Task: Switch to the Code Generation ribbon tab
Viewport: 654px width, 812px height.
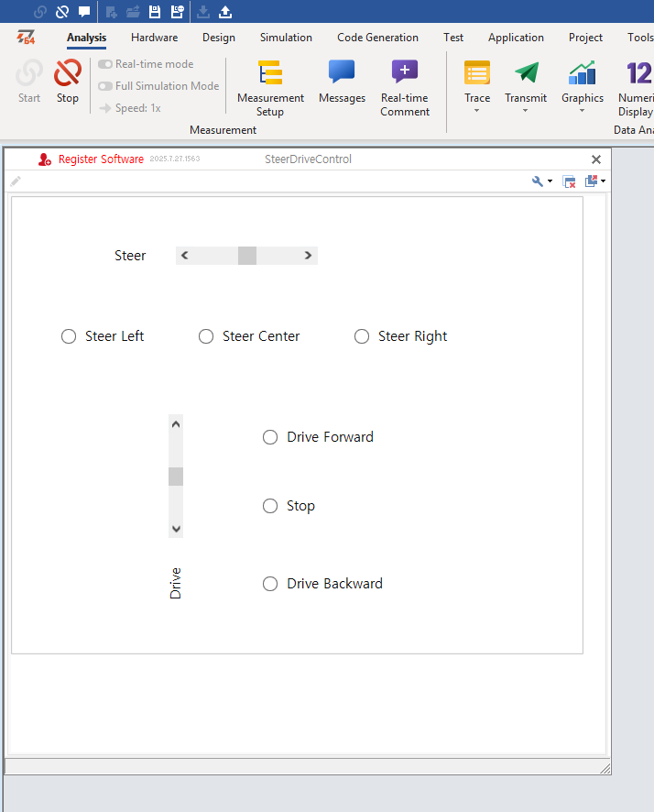Action: point(377,38)
